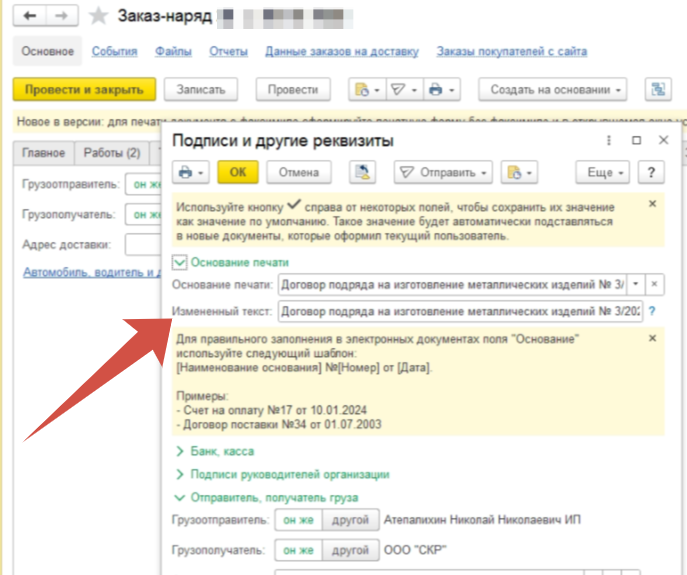Open the Еще menu in the dialog

coord(602,172)
